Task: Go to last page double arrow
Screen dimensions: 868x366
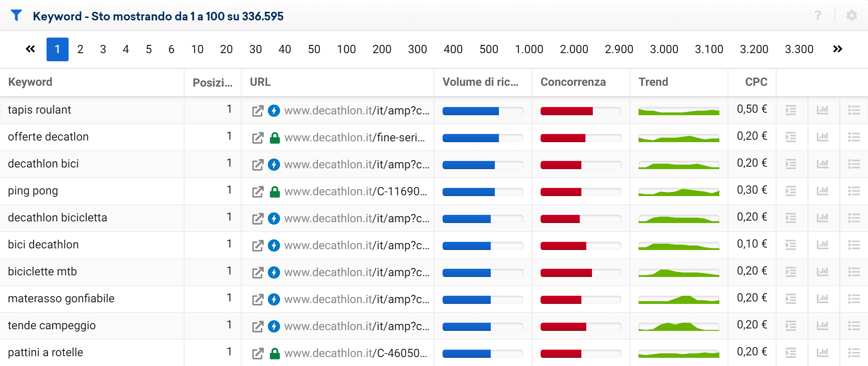Action: tap(837, 49)
